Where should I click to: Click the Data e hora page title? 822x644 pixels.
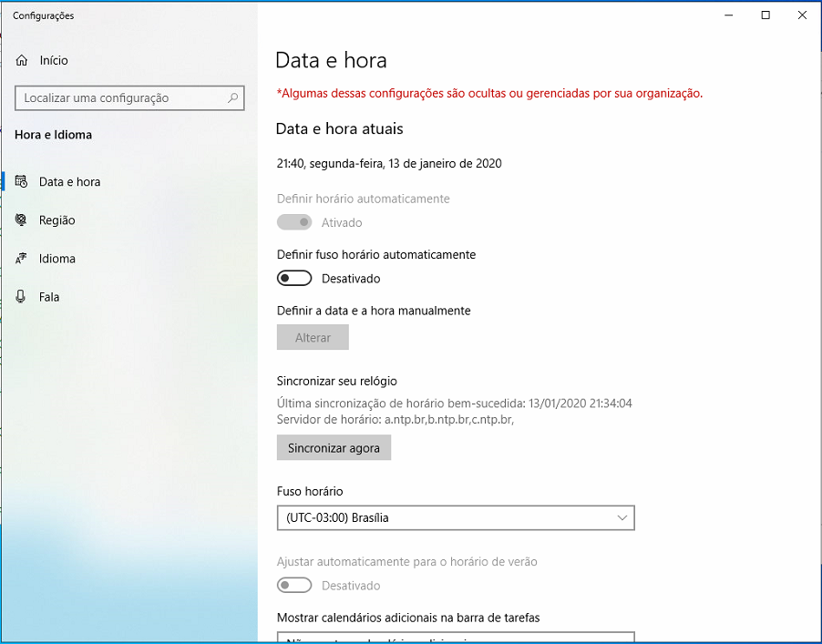(x=332, y=60)
